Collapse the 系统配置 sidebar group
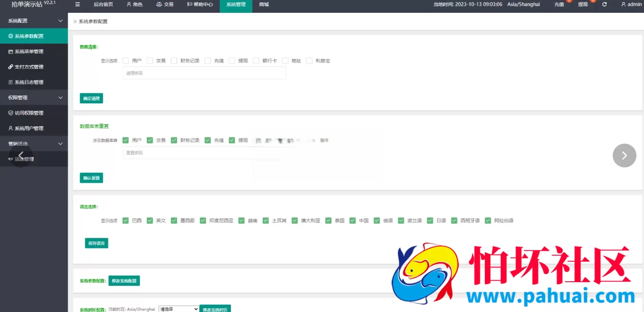Viewport: 644px width, 312px height. pos(60,21)
